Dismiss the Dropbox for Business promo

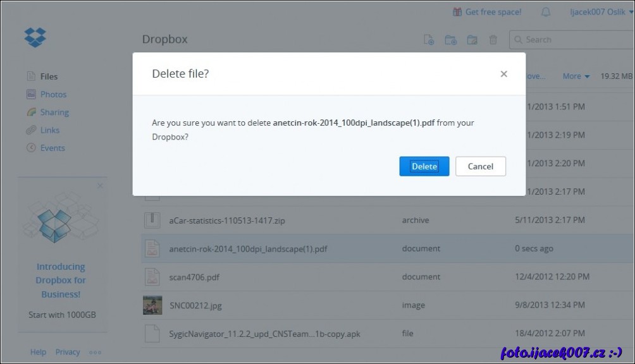[100, 186]
